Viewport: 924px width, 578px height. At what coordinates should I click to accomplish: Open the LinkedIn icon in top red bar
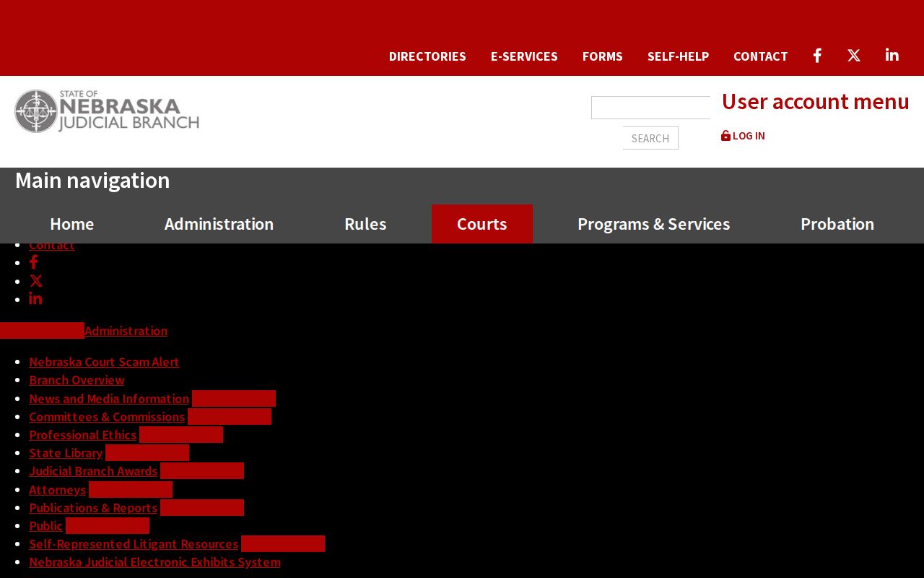tap(892, 55)
